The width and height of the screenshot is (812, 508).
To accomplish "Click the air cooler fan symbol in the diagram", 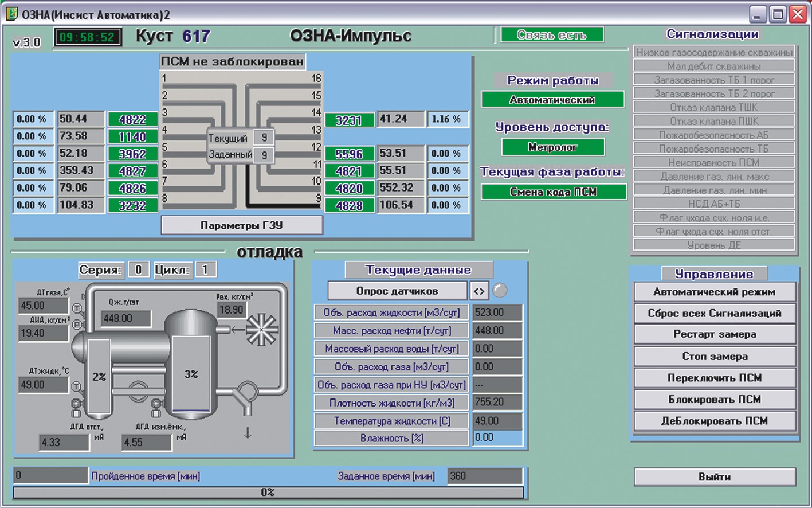I will (262, 330).
